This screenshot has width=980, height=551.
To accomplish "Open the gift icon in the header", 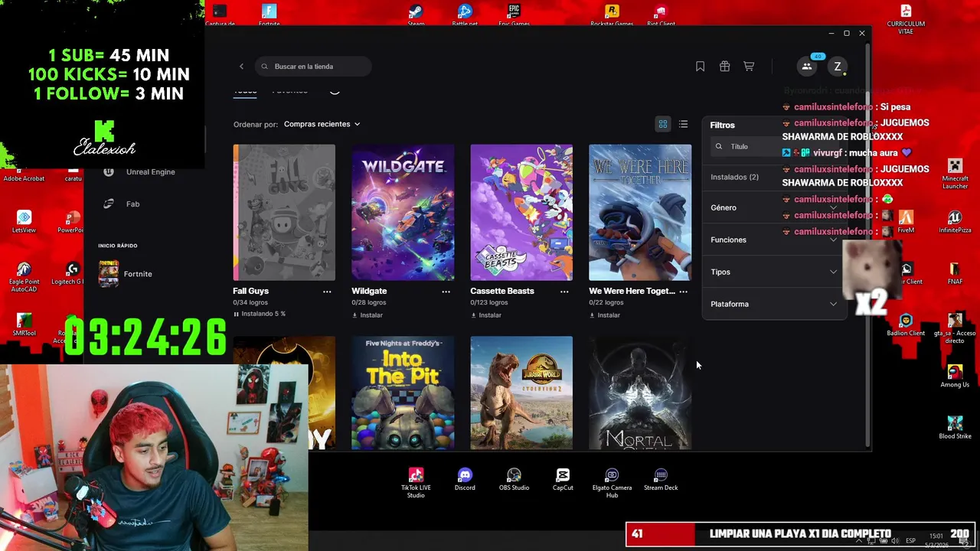I will pos(724,67).
